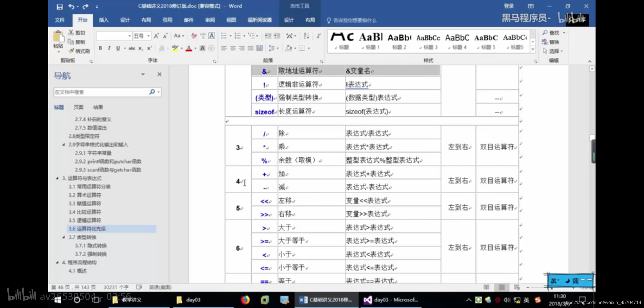
Task: Click the distributed alignment icon
Action: point(259,48)
